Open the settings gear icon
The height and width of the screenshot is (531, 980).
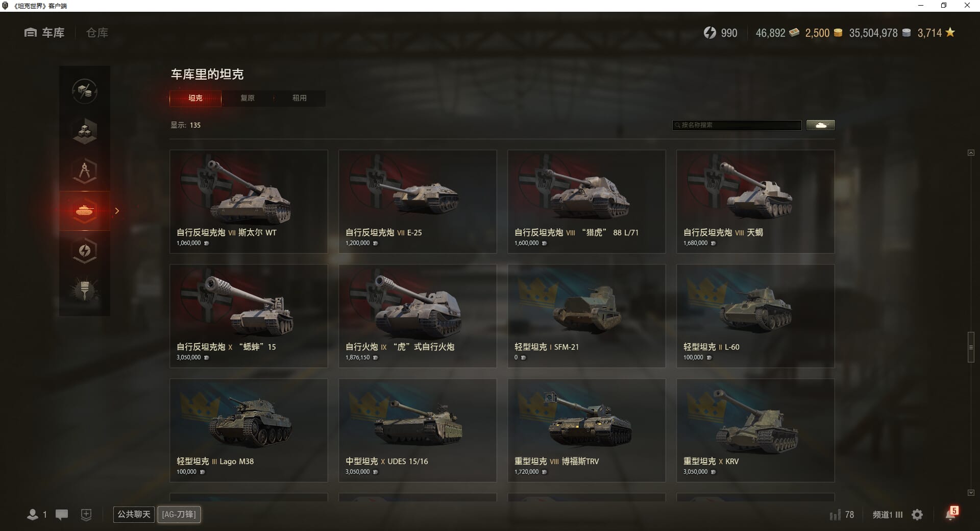click(917, 515)
